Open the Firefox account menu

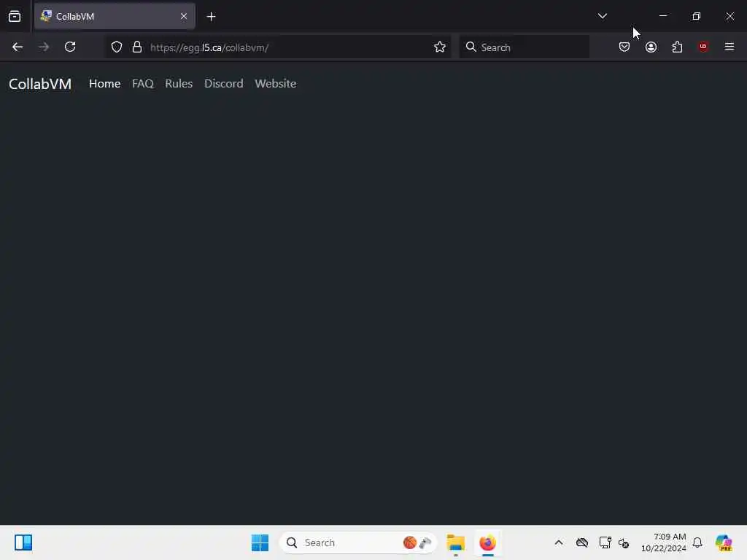(x=651, y=47)
